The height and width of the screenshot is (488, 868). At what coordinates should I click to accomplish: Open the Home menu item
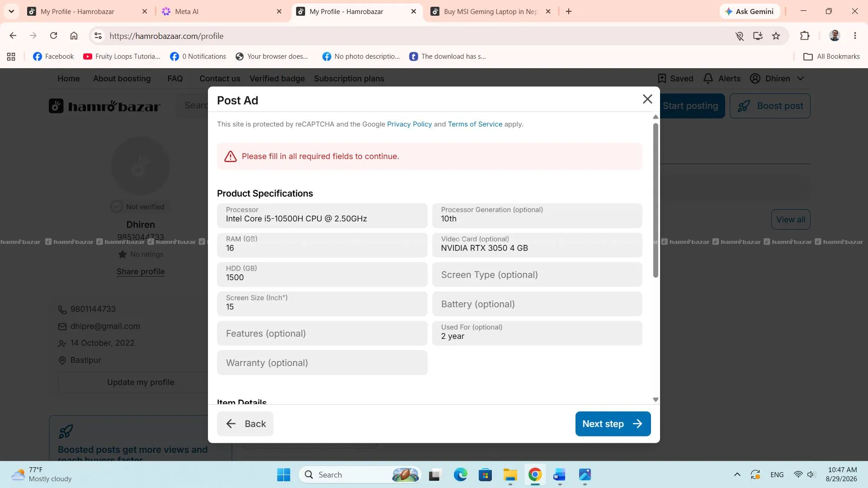(69, 79)
